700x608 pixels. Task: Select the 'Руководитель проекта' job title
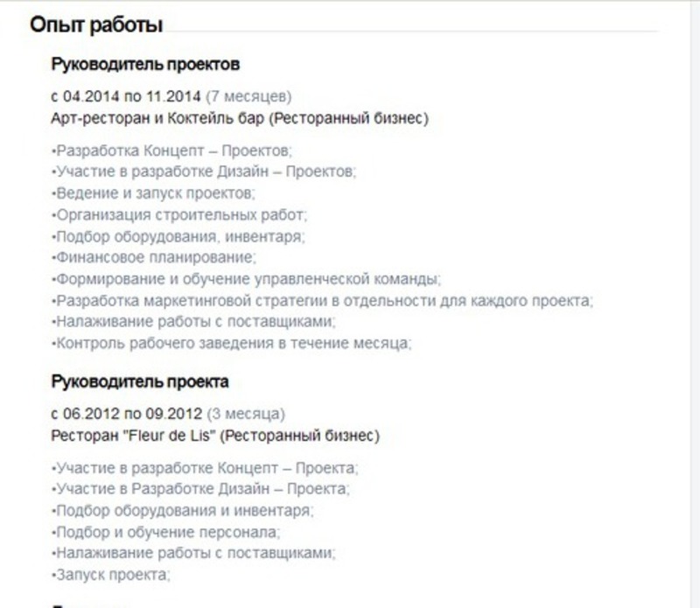click(140, 382)
